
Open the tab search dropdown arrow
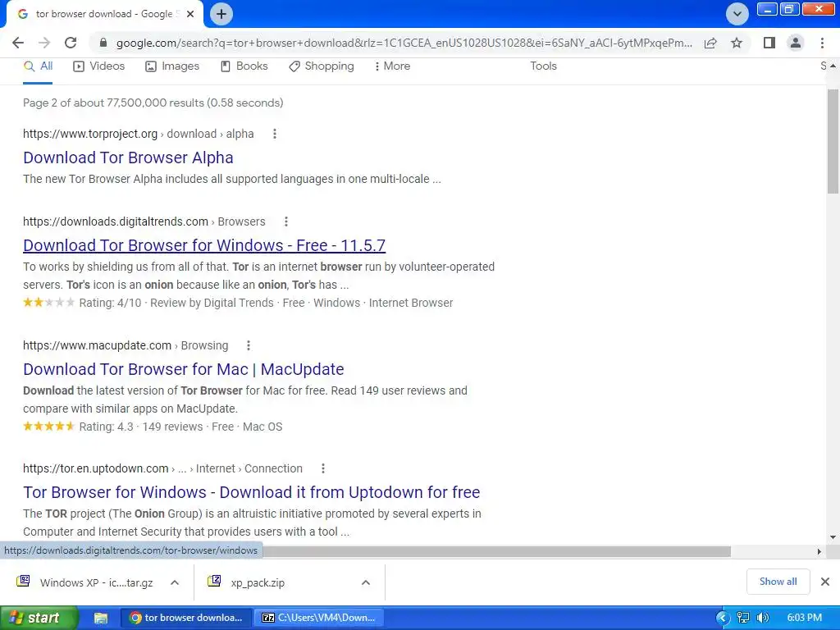(x=737, y=14)
